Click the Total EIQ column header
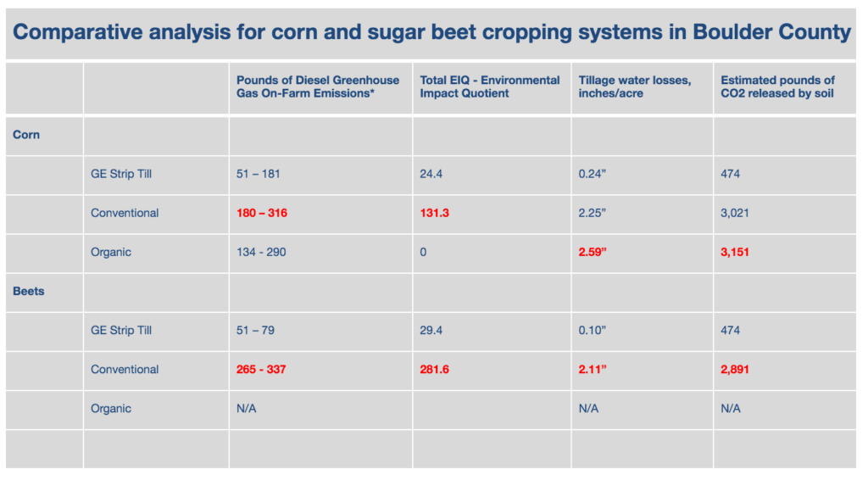This screenshot has height=480, width=868. click(489, 87)
